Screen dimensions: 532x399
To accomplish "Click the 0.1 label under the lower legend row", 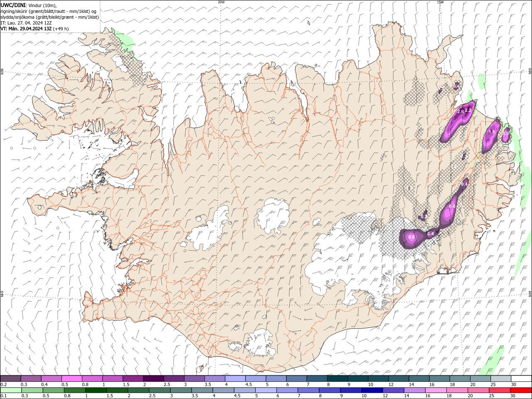I will (x=3, y=396).
